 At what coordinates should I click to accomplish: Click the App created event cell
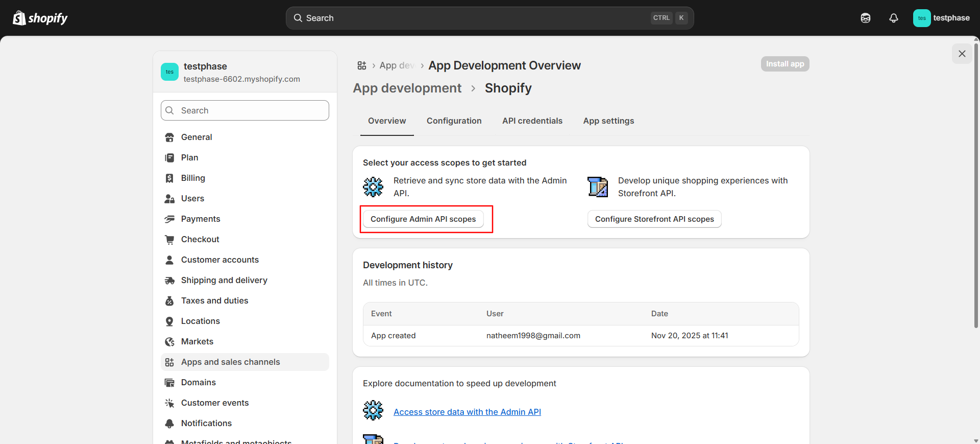[394, 336]
